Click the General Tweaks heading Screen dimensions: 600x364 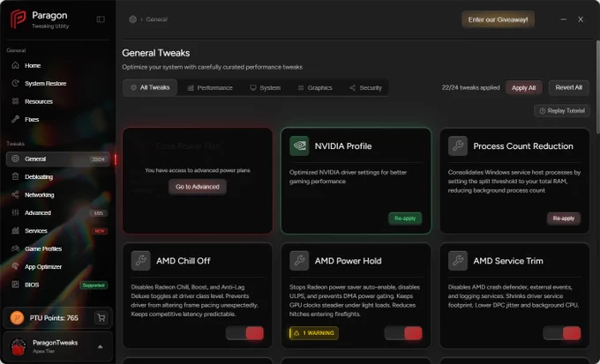click(156, 53)
